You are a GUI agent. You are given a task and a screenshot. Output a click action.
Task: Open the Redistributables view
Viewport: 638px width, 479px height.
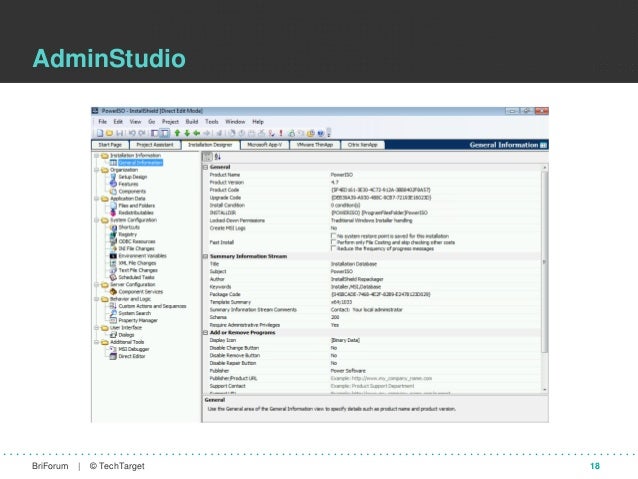point(136,213)
